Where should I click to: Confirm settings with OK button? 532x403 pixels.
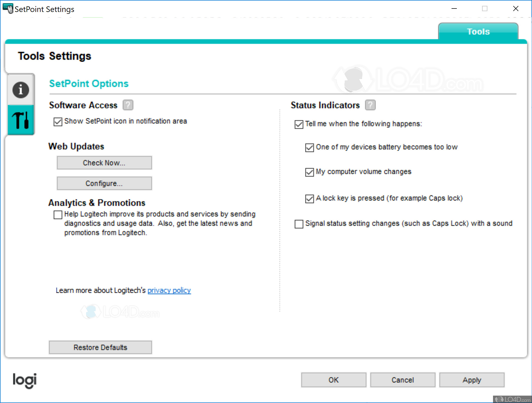[334, 380]
